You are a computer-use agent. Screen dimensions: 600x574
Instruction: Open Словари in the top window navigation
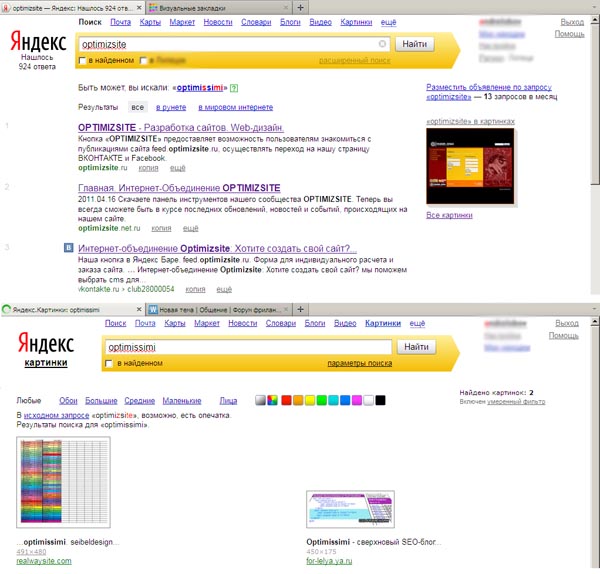(256, 22)
